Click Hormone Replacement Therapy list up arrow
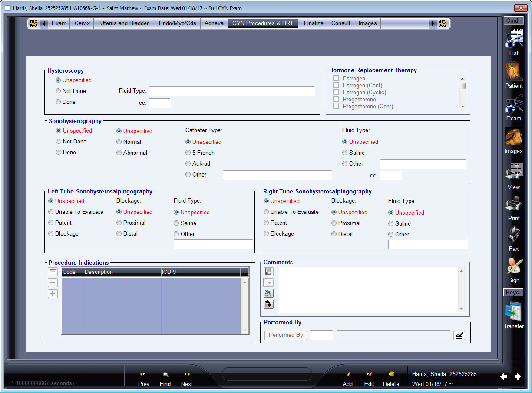The width and height of the screenshot is (532, 393). 463,78
